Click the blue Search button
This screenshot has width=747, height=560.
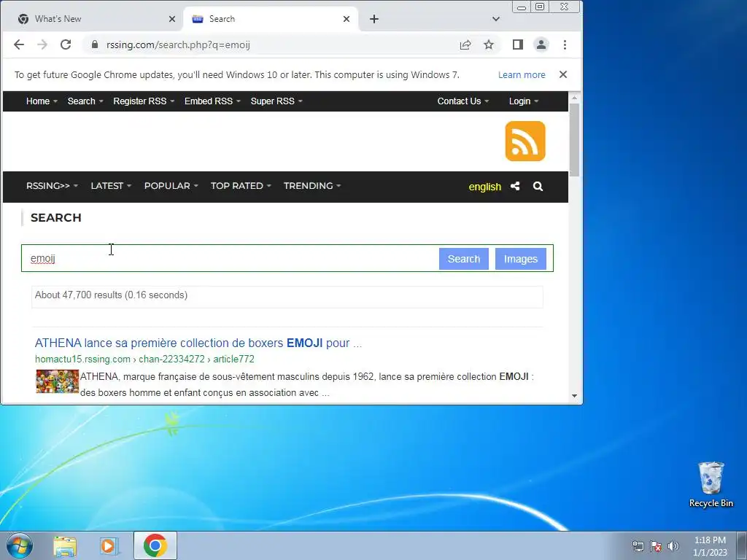[x=463, y=259]
